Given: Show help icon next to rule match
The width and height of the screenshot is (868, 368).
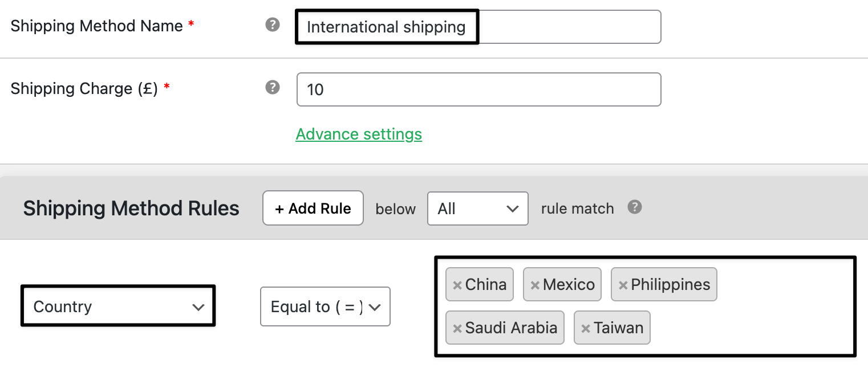Looking at the screenshot, I should tap(635, 207).
